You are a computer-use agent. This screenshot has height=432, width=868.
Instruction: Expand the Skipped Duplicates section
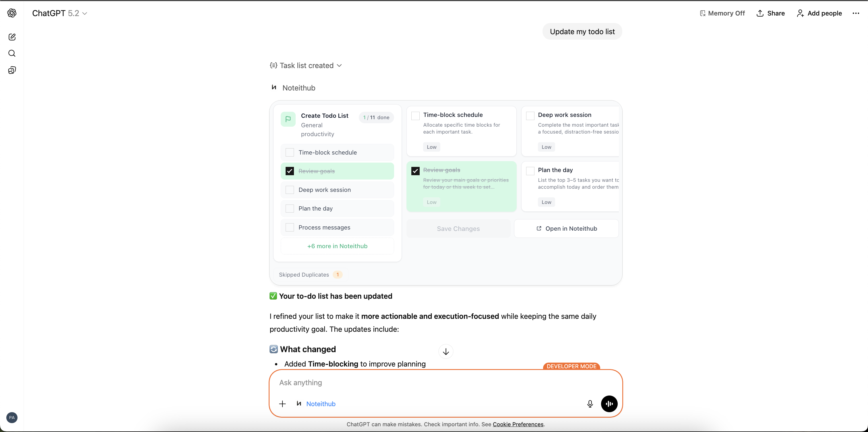pyautogui.click(x=310, y=275)
